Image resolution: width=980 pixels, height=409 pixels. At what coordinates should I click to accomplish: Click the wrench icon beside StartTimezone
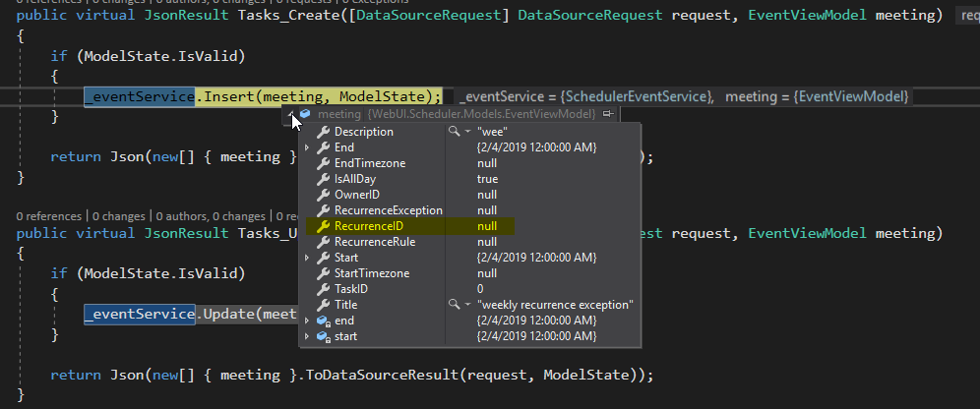tap(323, 273)
